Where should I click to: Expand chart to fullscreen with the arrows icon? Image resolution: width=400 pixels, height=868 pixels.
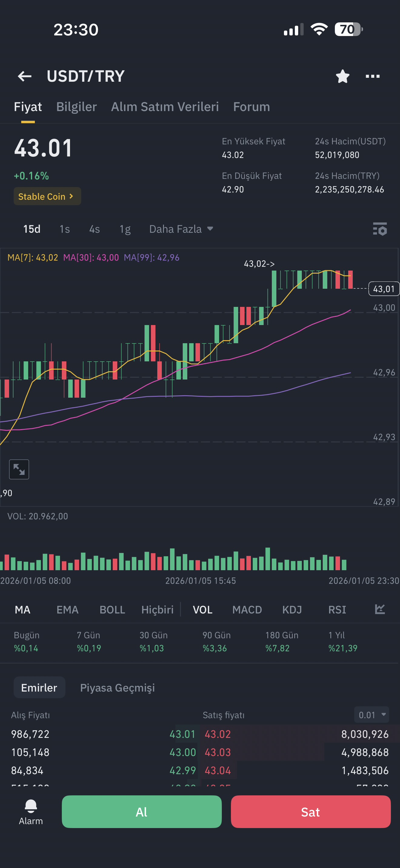click(19, 469)
